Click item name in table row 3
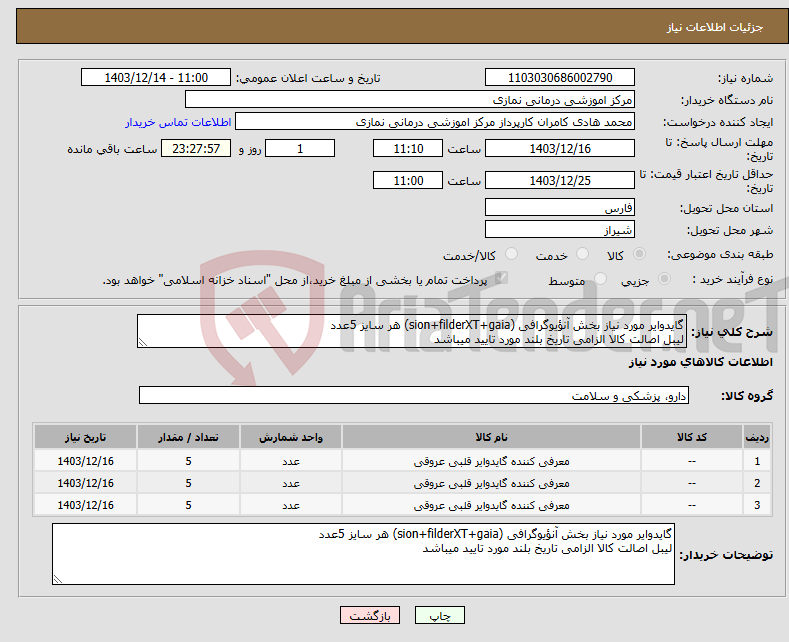 pyautogui.click(x=491, y=505)
